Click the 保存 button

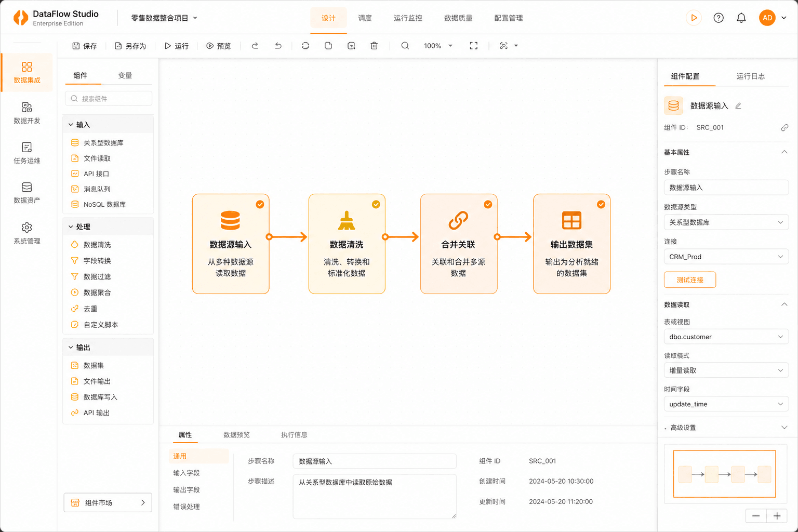click(85, 46)
